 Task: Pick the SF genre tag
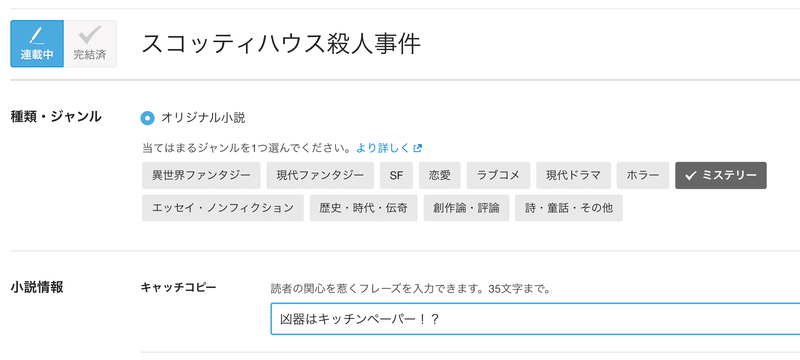396,175
